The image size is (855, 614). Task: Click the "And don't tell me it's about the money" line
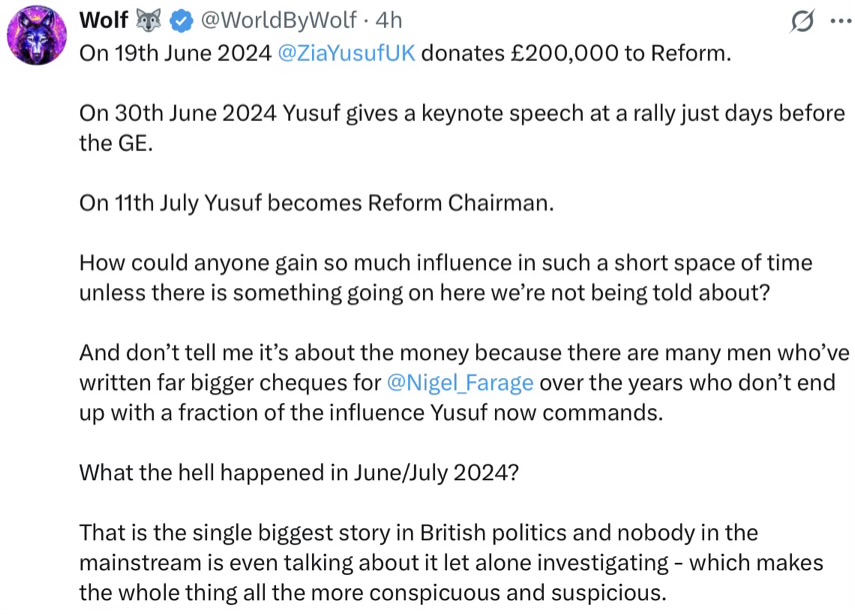[464, 353]
